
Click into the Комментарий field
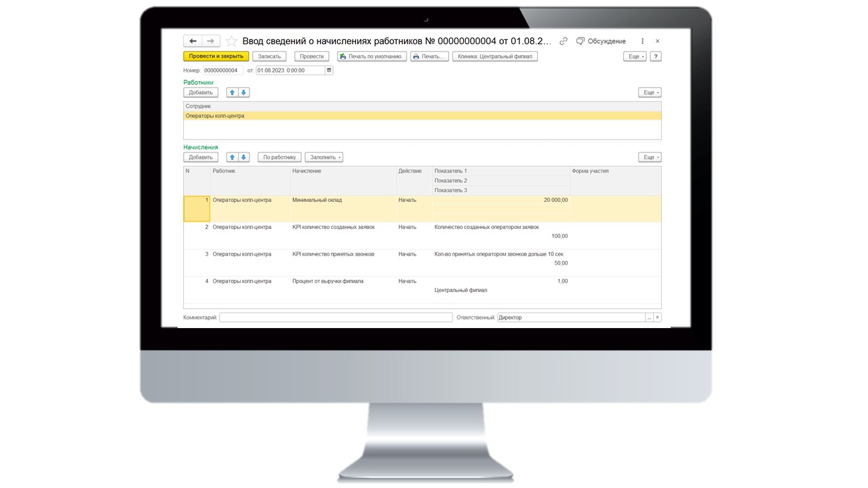[336, 317]
